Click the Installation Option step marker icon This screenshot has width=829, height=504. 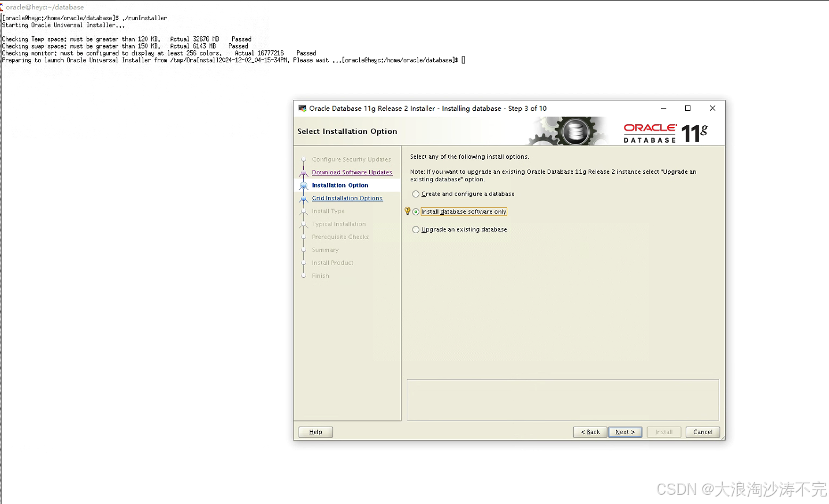(x=303, y=185)
